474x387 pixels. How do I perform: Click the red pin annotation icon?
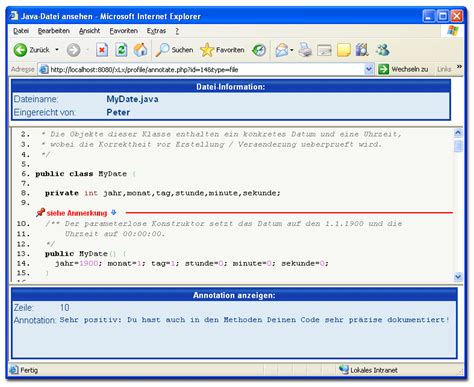(40, 212)
